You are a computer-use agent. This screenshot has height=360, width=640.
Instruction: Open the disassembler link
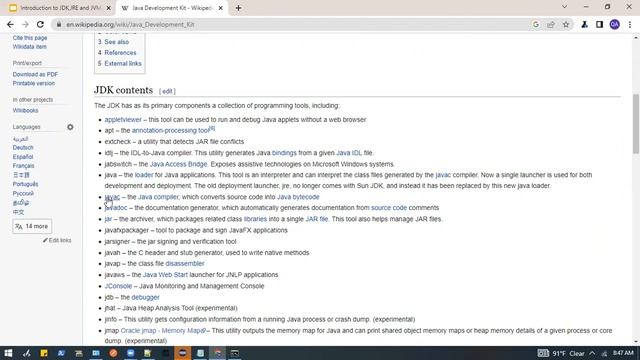coord(185,264)
